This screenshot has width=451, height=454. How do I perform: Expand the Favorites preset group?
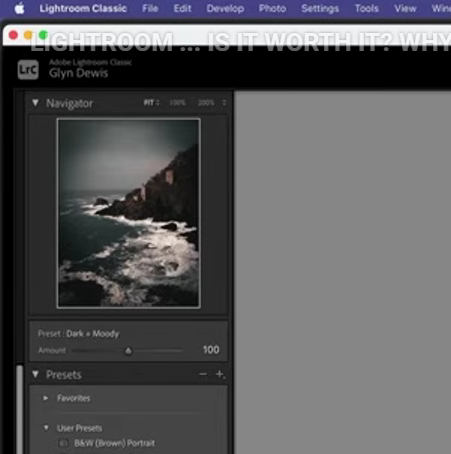coord(46,398)
